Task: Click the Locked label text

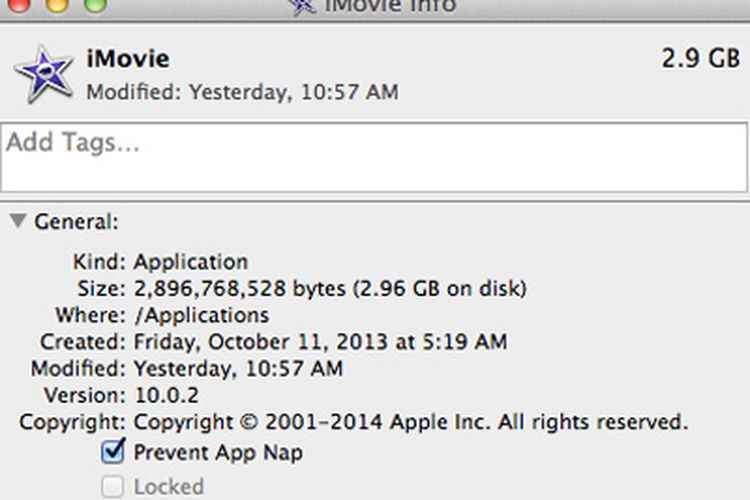Action: pos(169,487)
